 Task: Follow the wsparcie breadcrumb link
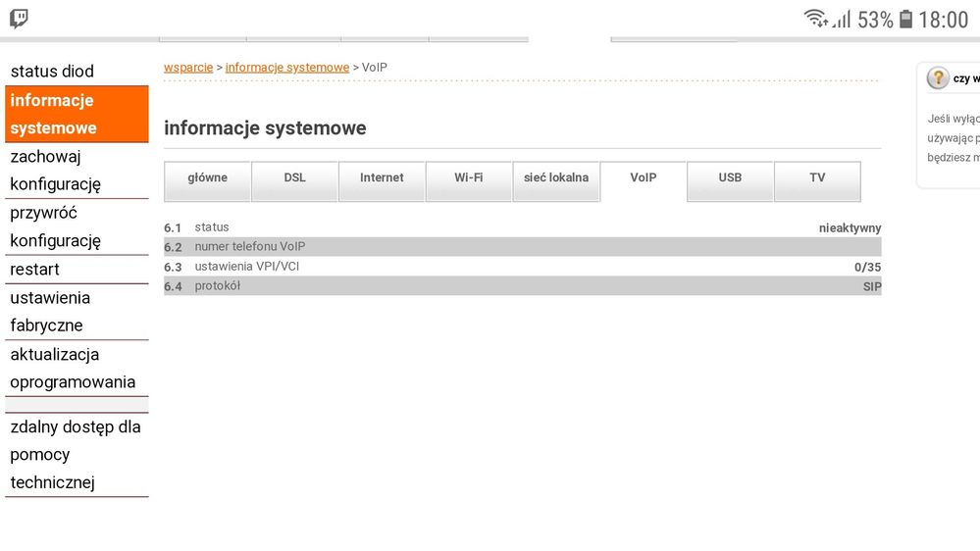188,68
